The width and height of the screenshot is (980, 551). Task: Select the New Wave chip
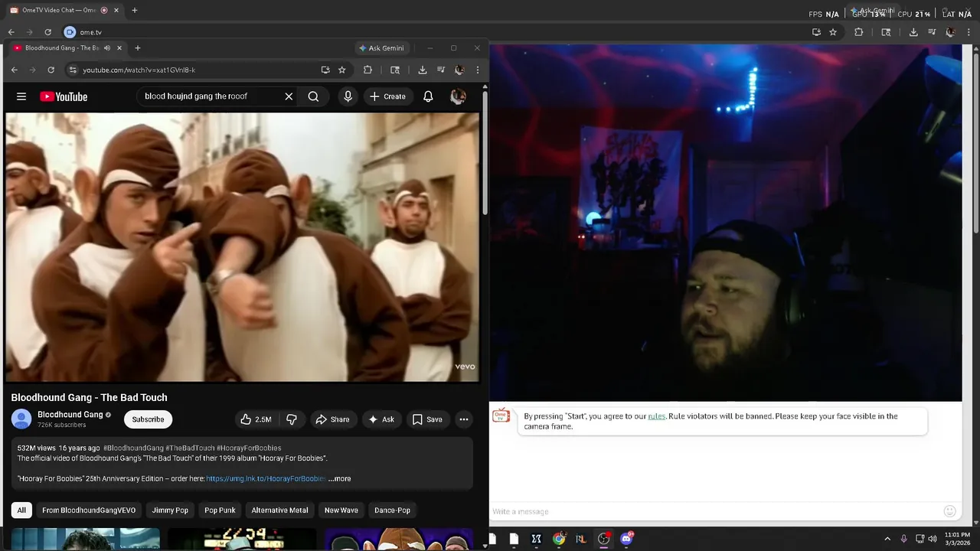[x=341, y=510]
